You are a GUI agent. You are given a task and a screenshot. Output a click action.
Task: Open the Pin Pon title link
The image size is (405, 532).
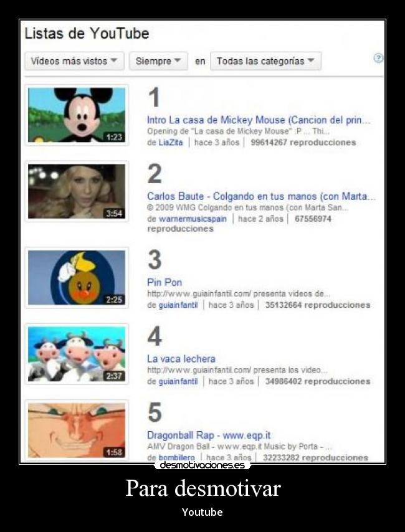164,283
